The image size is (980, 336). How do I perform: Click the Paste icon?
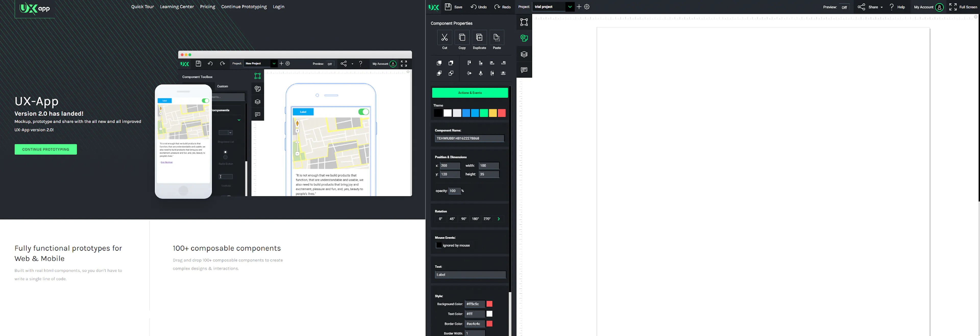(496, 38)
